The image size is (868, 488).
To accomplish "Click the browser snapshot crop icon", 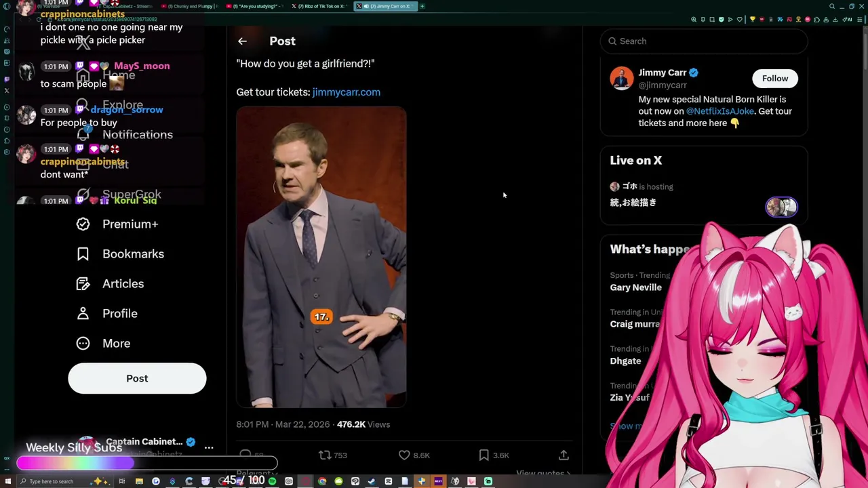I will [x=712, y=20].
